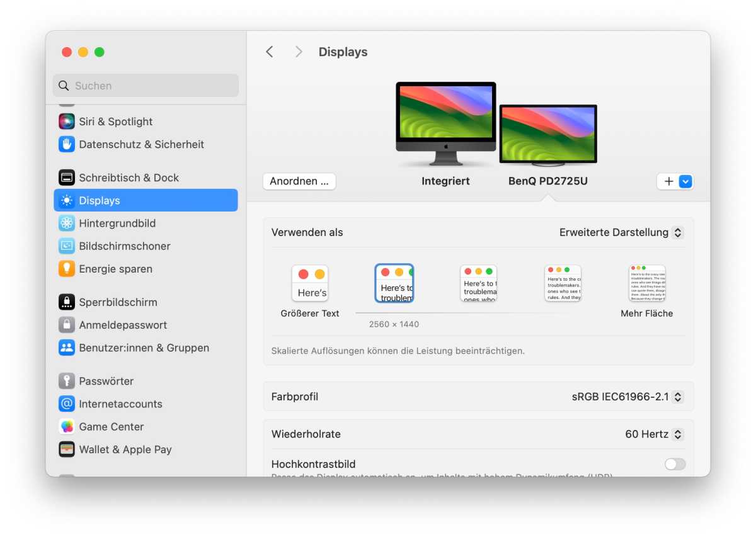The height and width of the screenshot is (537, 756).
Task: Open Verwenden als Erweiterte Darstellung dropdown
Action: point(621,232)
